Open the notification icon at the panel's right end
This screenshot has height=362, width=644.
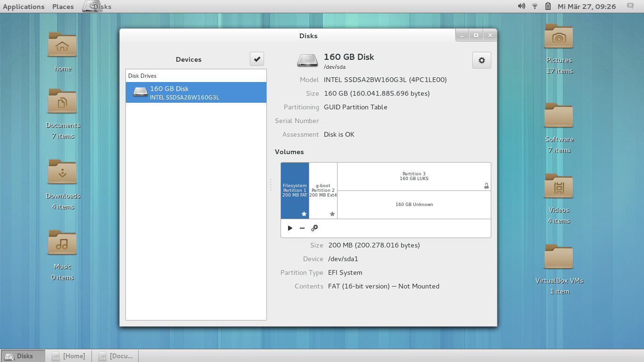[630, 6]
